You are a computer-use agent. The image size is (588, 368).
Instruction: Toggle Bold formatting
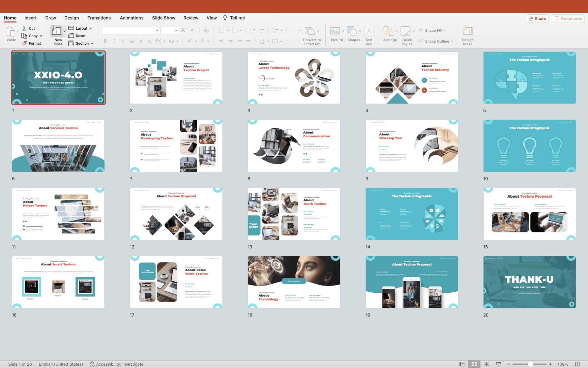pos(105,41)
